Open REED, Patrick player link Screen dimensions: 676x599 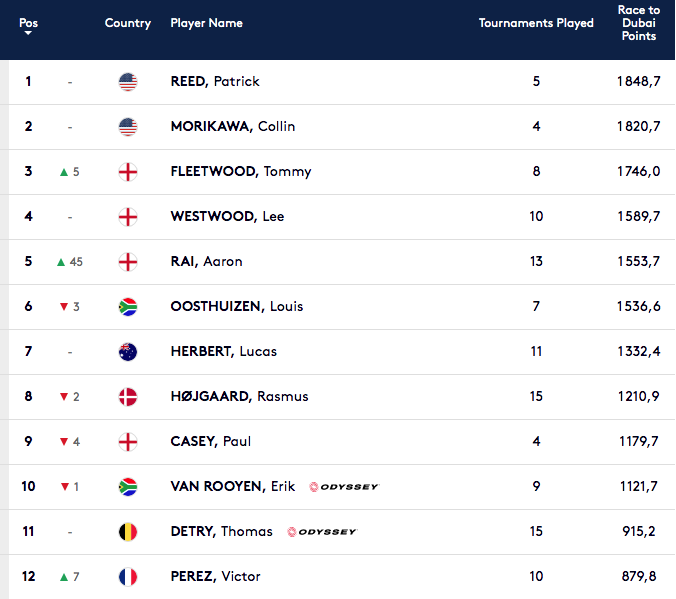point(215,82)
